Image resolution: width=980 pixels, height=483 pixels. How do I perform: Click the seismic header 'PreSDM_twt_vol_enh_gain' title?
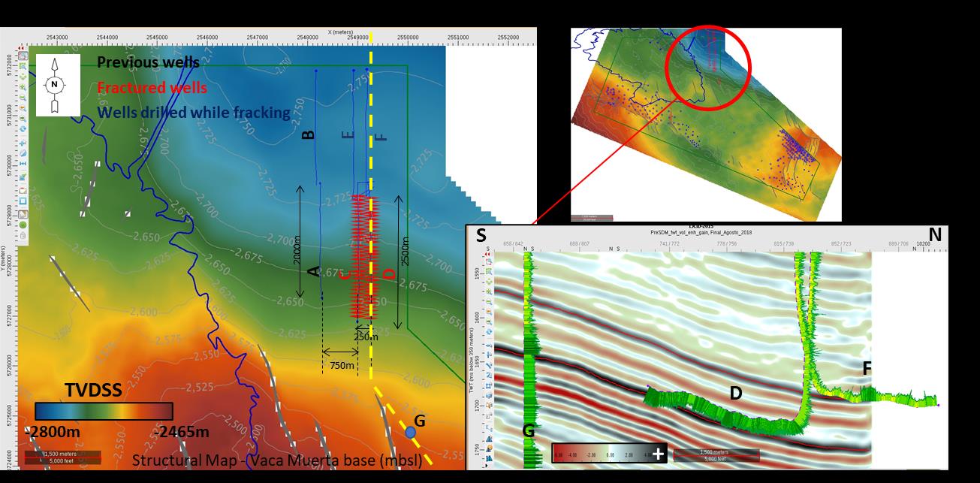[x=701, y=232]
